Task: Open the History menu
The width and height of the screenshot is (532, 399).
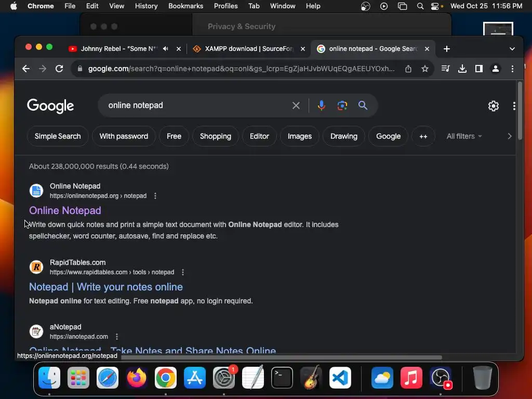Action: tap(146, 6)
